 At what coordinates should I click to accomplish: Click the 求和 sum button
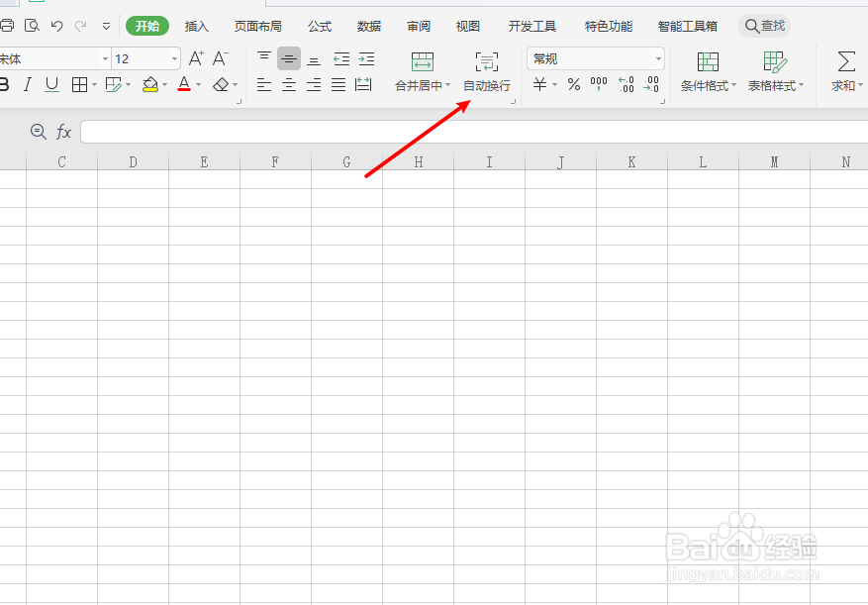click(843, 69)
